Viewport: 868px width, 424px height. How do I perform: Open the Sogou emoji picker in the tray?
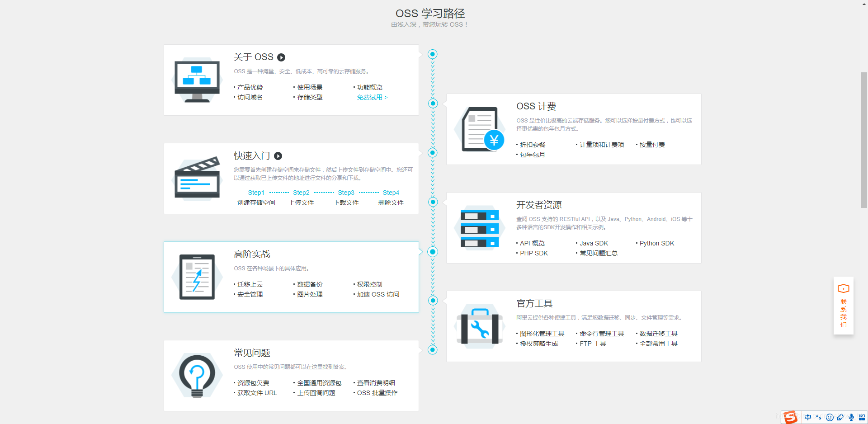pos(830,417)
